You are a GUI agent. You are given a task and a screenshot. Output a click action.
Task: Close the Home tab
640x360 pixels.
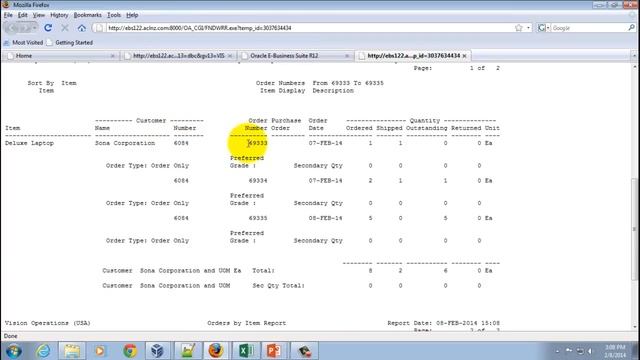coord(113,56)
